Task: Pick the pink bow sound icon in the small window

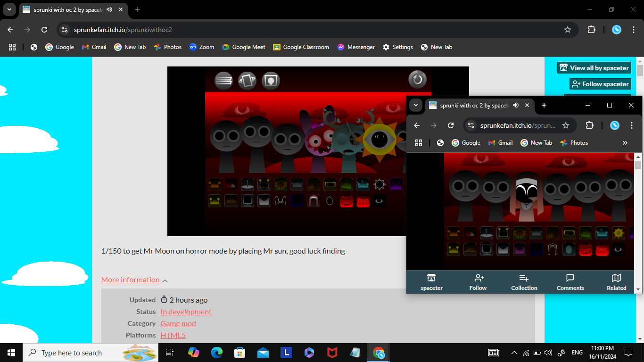Action: [520, 249]
